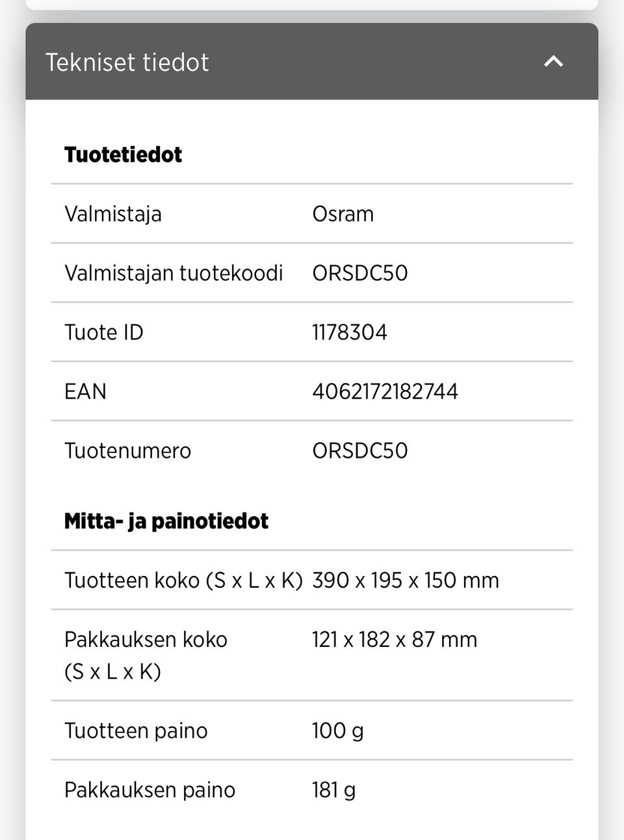Select product ID number 1178304

(x=349, y=332)
